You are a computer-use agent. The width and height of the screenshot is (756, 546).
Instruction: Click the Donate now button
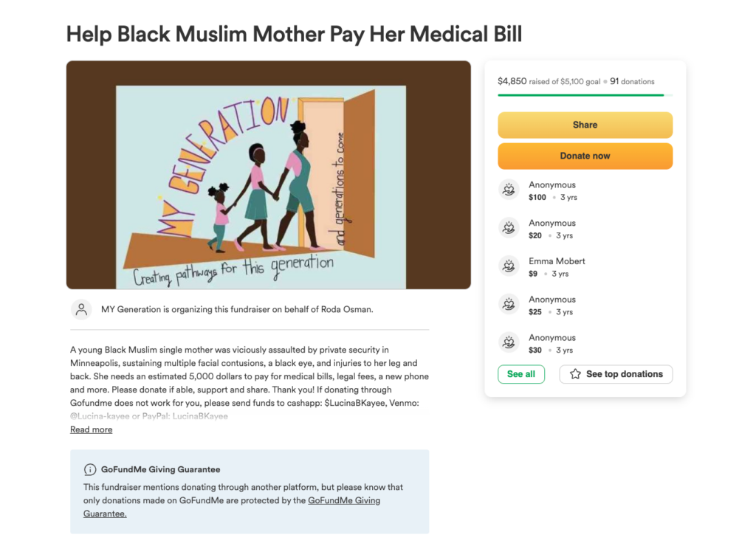coord(585,156)
